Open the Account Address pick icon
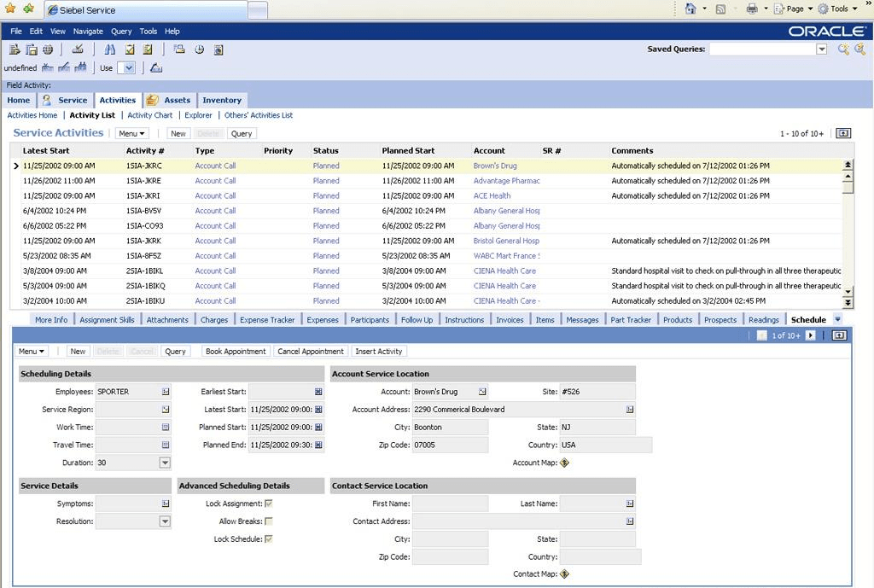 click(x=630, y=410)
